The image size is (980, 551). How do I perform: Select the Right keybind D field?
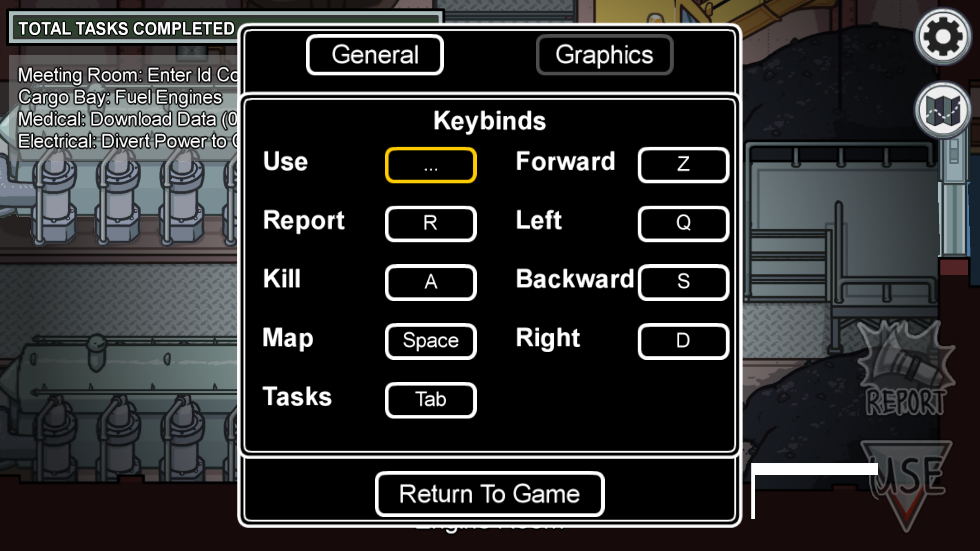682,340
